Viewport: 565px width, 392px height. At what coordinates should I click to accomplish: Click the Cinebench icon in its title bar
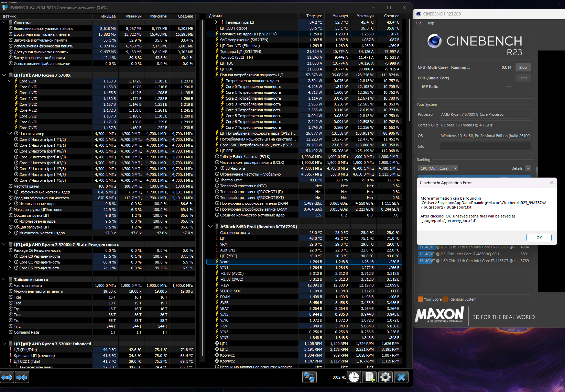[x=419, y=14]
